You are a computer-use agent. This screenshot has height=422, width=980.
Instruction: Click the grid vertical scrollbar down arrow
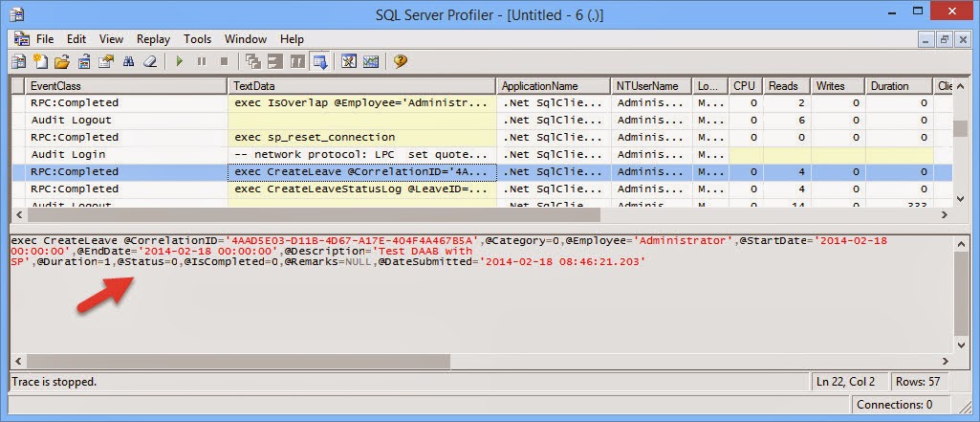click(x=961, y=199)
